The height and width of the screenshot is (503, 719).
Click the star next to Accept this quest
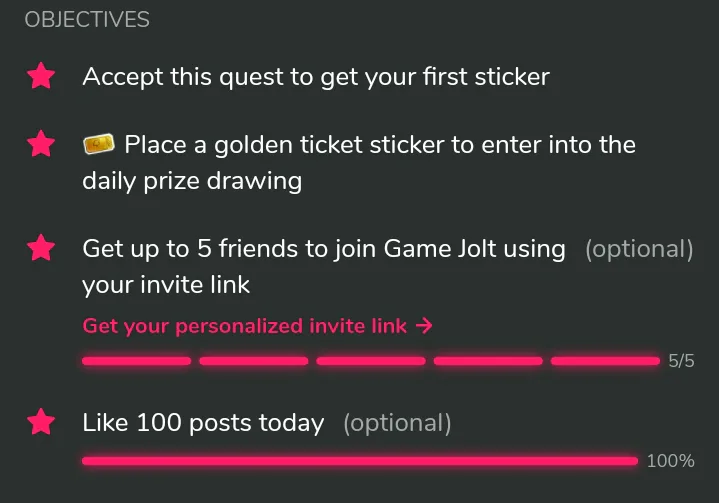point(41,77)
